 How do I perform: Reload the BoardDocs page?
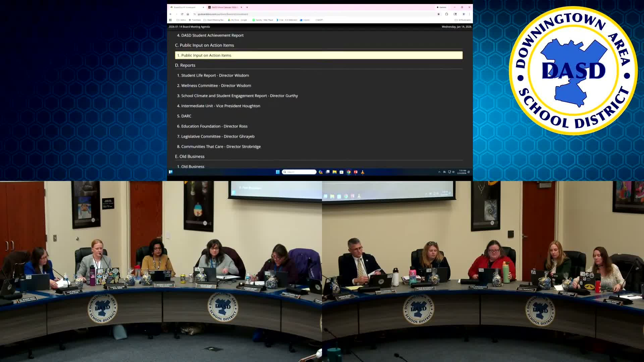pos(182,14)
